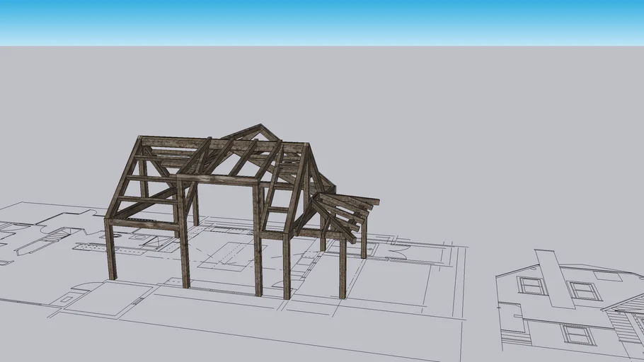Select the small square in the lower-left plan
The image size is (644, 362).
66,299
